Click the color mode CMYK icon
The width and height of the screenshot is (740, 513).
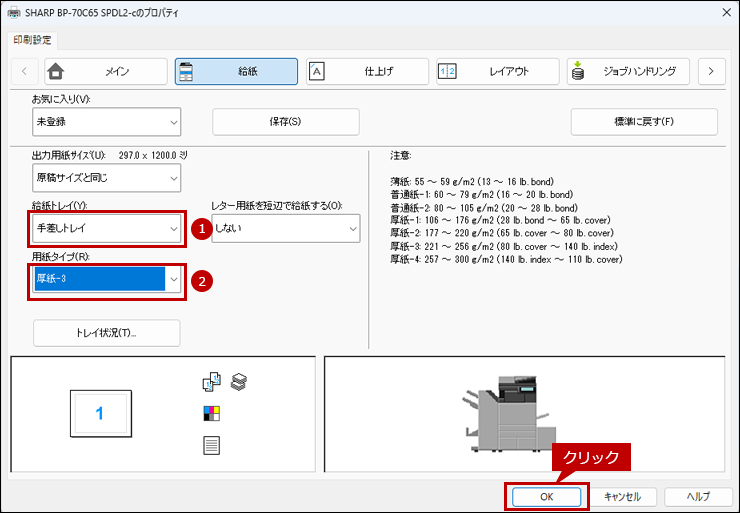211,413
